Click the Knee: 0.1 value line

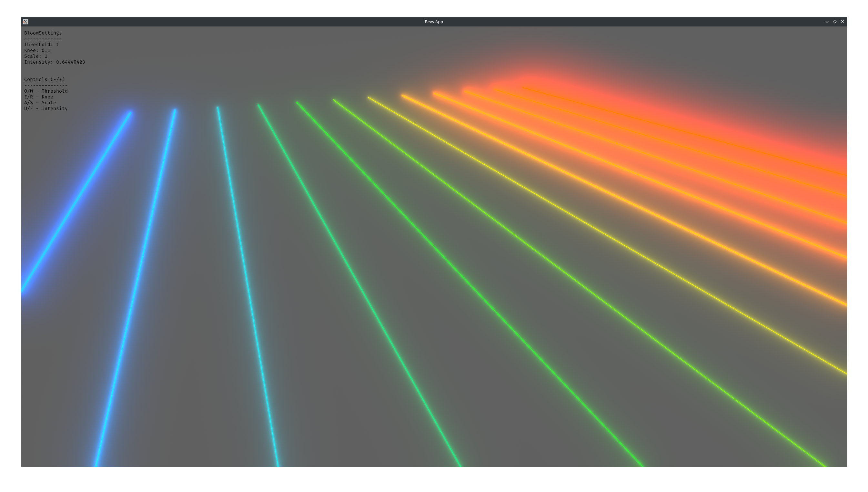coord(37,50)
